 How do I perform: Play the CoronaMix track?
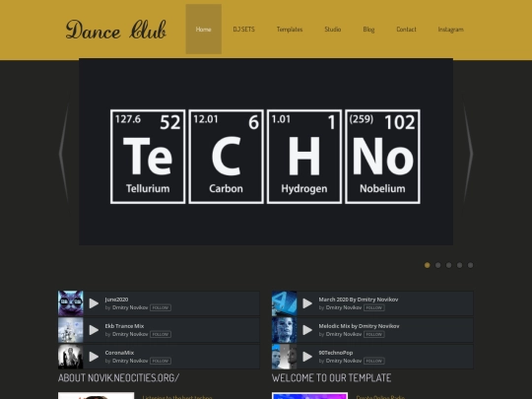(x=94, y=357)
